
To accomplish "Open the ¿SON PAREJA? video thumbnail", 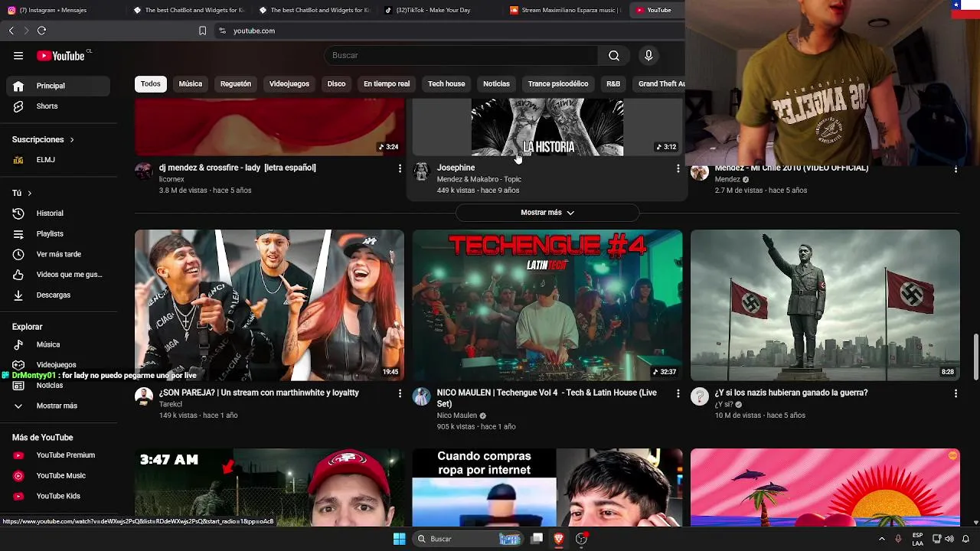I will 269,305.
